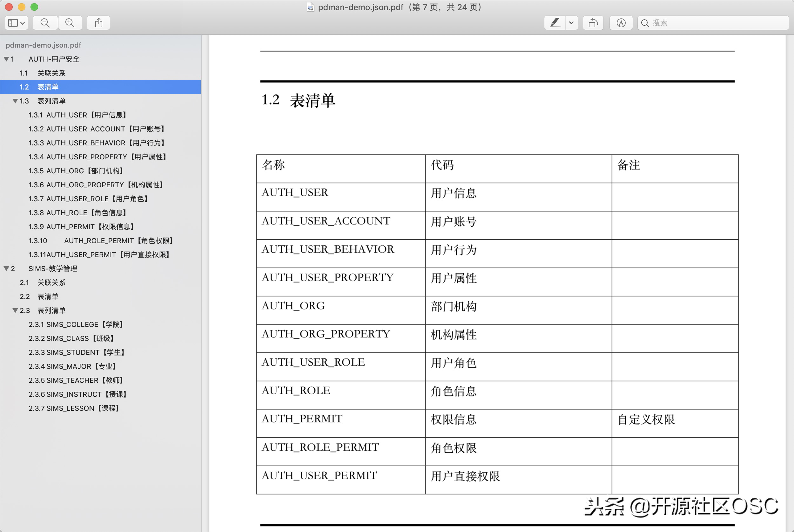Open the sidebar view options button
This screenshot has height=532, width=794.
tap(16, 23)
